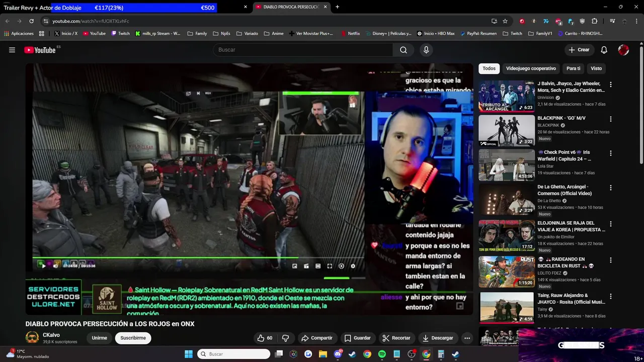Click the Compartir button

point(316,338)
